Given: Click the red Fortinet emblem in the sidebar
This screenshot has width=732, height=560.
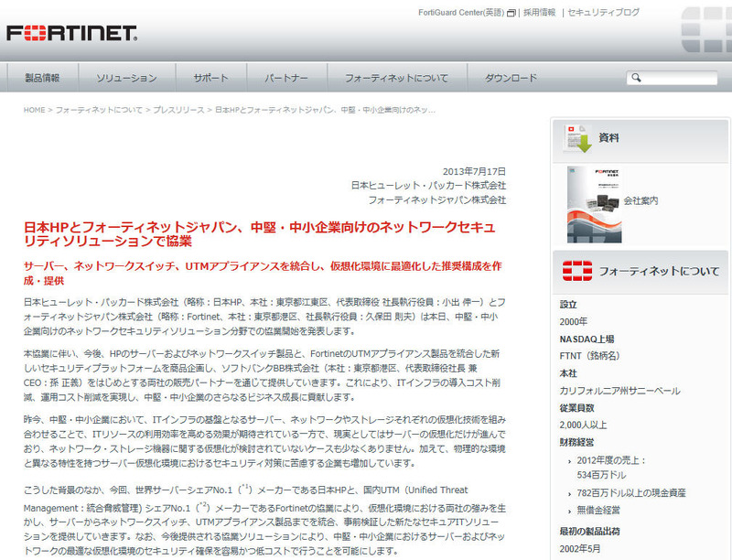Looking at the screenshot, I should click(576, 270).
